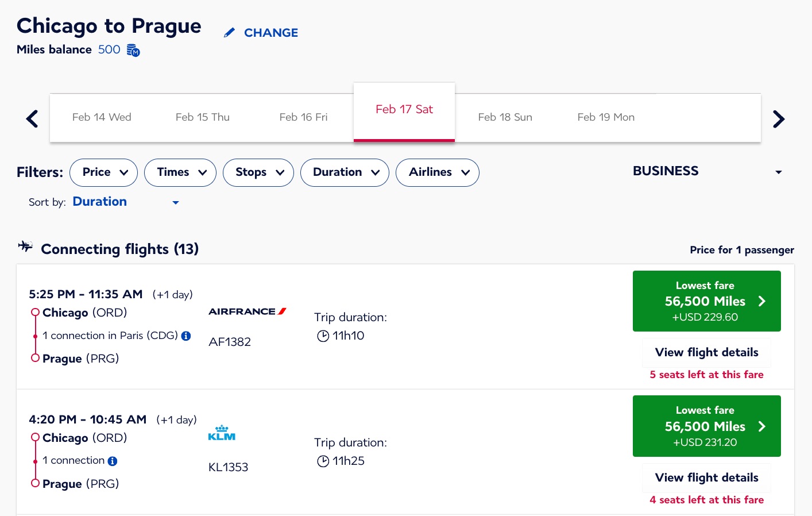812x516 pixels.
Task: Click the miles coins icon
Action: pyautogui.click(x=133, y=51)
